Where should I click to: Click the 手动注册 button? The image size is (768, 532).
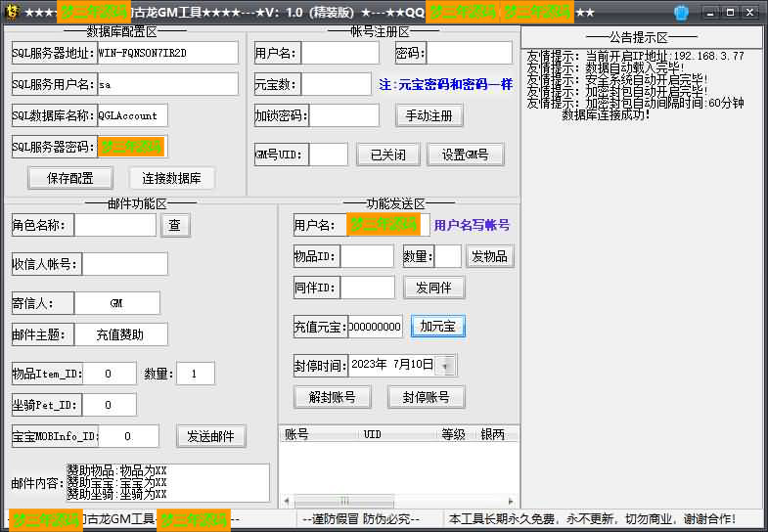click(429, 116)
